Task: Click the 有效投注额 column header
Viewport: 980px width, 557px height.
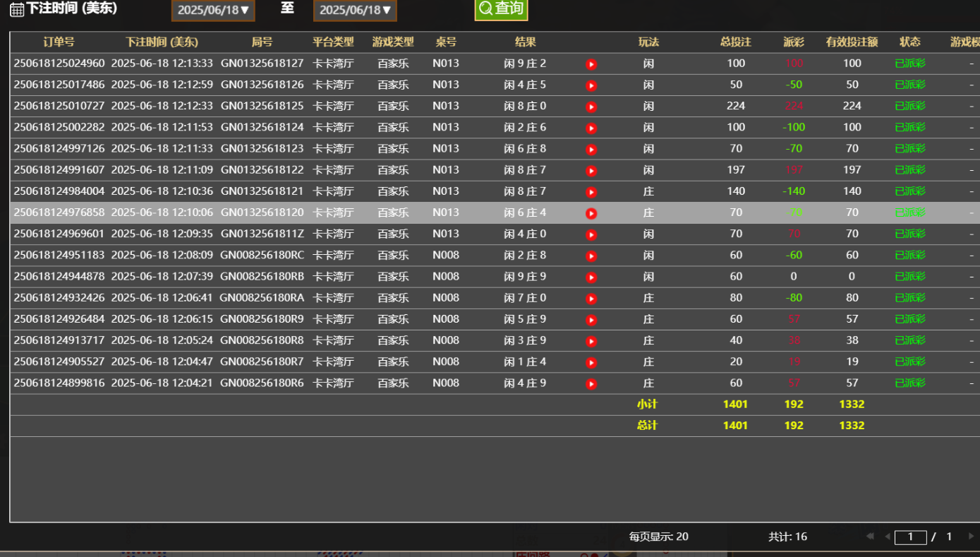Action: pyautogui.click(x=852, y=42)
